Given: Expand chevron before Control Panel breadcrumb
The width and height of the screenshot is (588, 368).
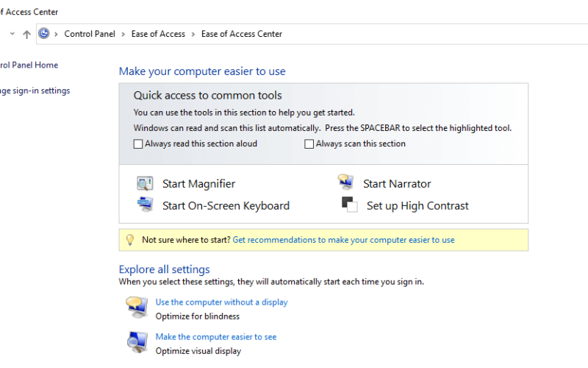Looking at the screenshot, I should point(56,34).
